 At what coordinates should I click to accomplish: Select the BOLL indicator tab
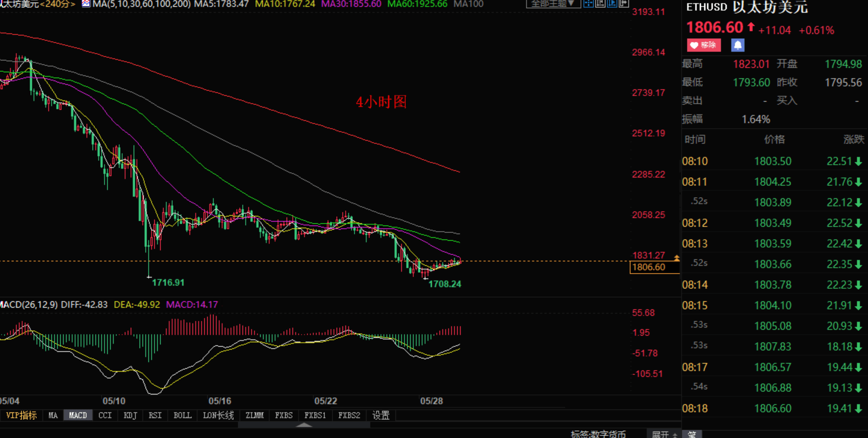[182, 415]
